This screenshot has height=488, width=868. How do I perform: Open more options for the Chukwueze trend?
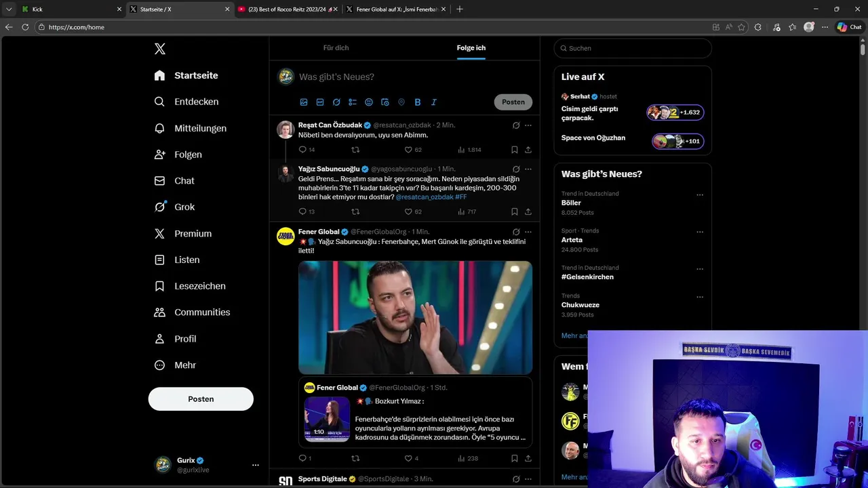click(700, 297)
